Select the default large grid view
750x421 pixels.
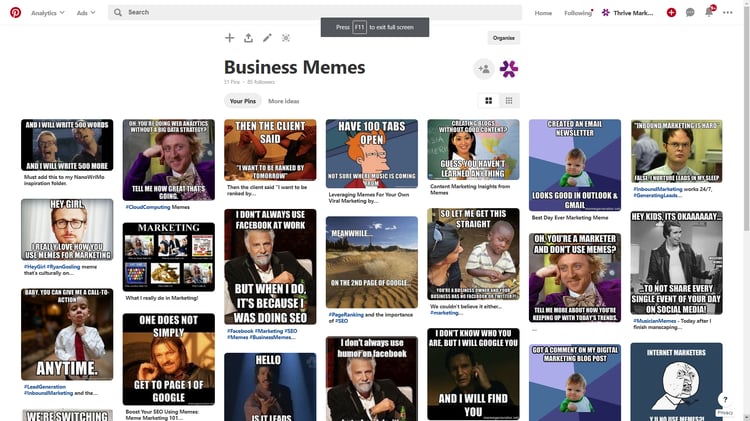coord(488,100)
